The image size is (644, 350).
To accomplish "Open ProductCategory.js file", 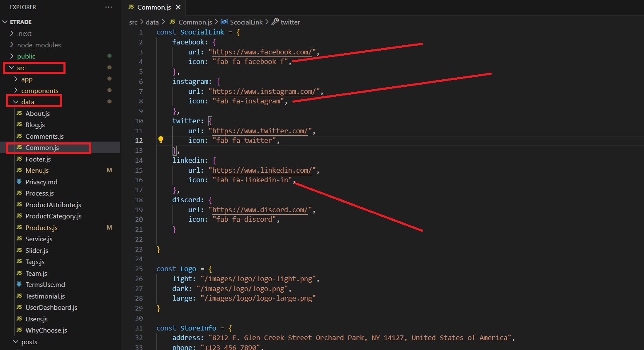I will click(x=53, y=216).
